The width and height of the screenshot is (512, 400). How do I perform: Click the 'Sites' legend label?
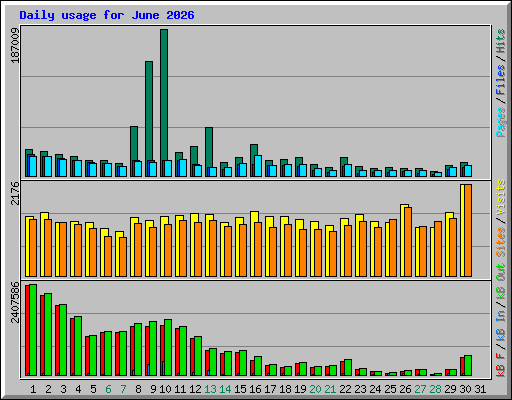pyautogui.click(x=501, y=242)
